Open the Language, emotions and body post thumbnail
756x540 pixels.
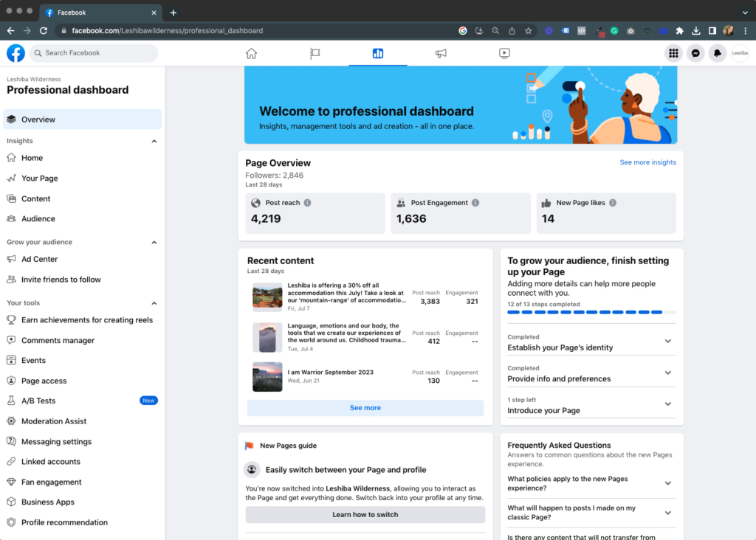click(267, 337)
